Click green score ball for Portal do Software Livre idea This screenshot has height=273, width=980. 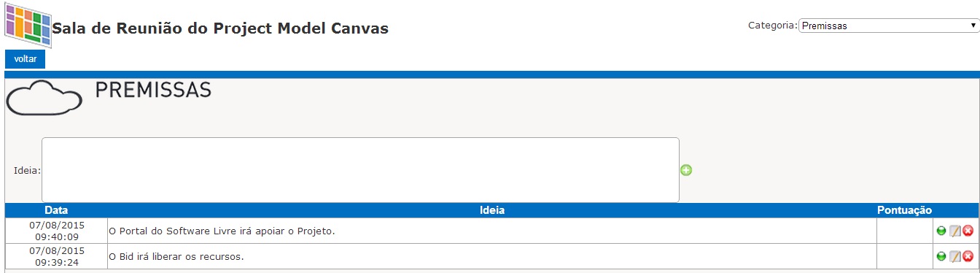pos(941,231)
